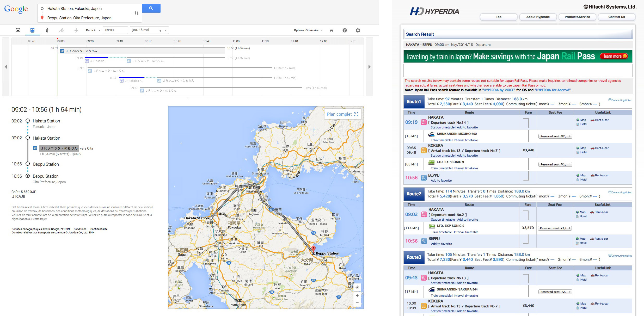The image size is (644, 316).
Task: Swap origin and destination with reverse arrows
Action: point(137,13)
